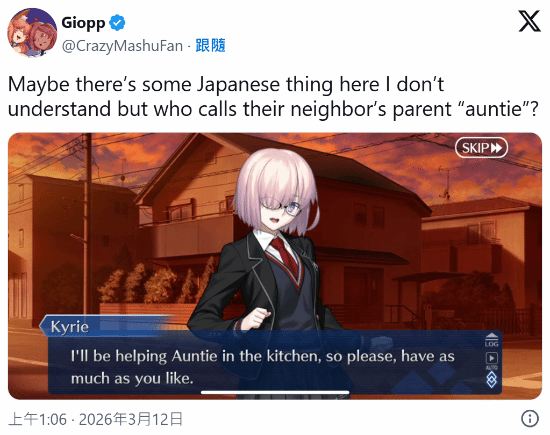Open the tweet timestamp 上午1:06 · 2026年3月12日
Viewport: 550px width, 435px height.
pos(95,419)
